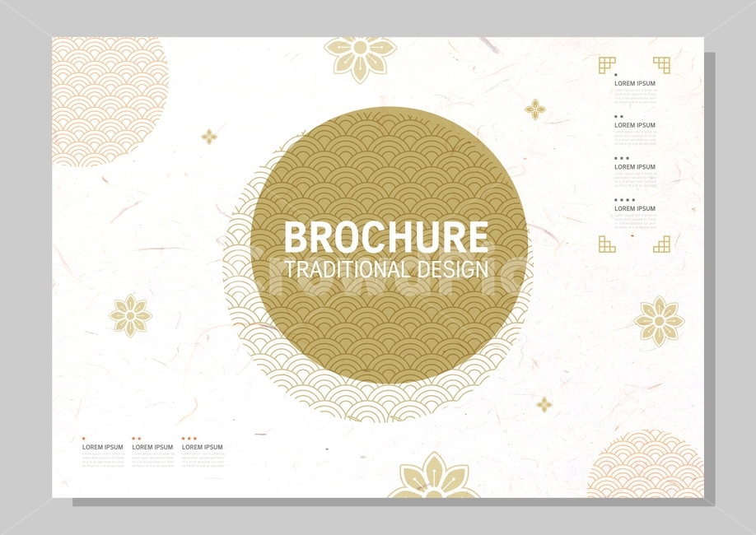Click the first LOREM IPSUM heading in right column
Screen dimensions: 756x535
(635, 83)
